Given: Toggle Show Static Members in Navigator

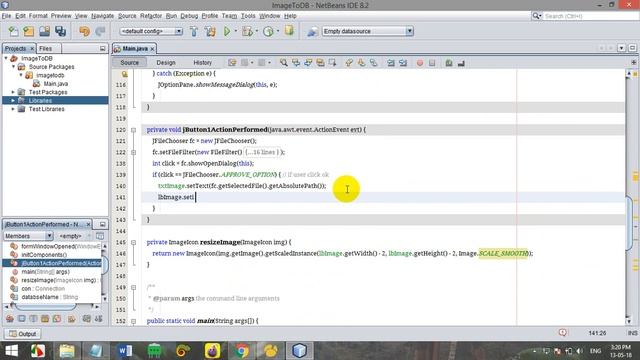Looking at the screenshot, I should point(33,318).
